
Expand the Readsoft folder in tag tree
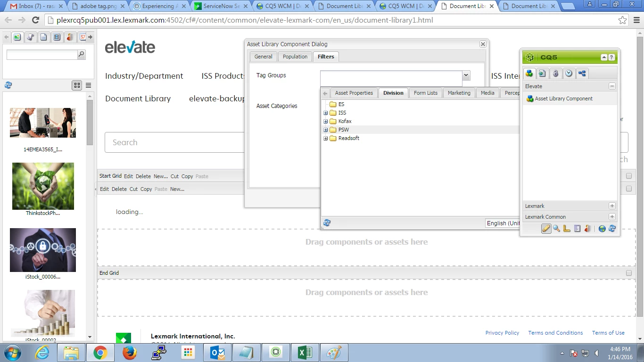[325, 139]
